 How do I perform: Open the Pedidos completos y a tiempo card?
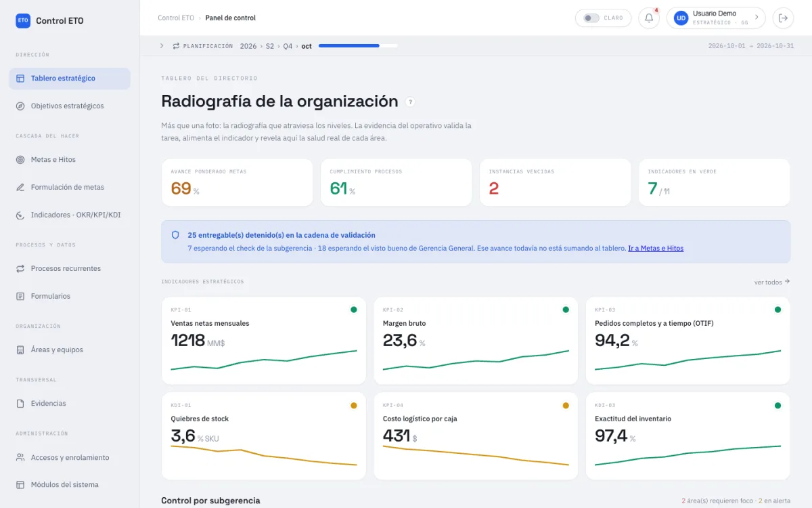coord(687,341)
